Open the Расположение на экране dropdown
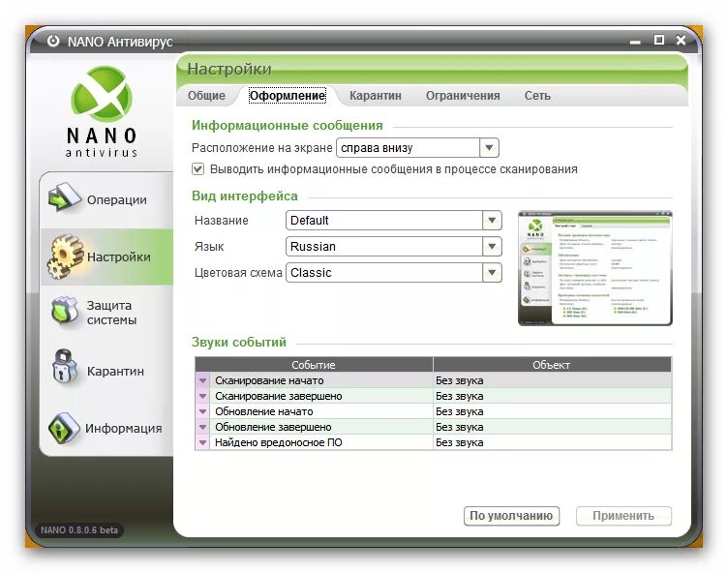Screen dimensions: 728x573 coord(489,148)
